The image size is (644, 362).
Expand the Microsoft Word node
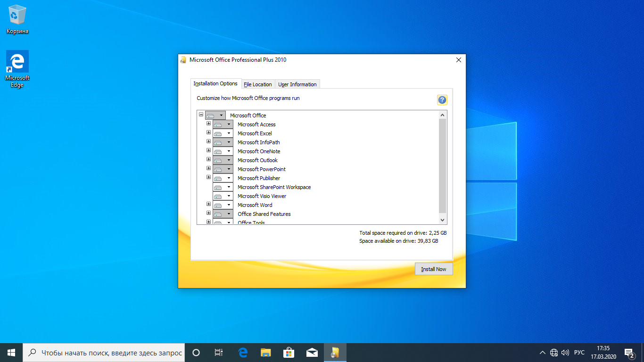tap(209, 204)
